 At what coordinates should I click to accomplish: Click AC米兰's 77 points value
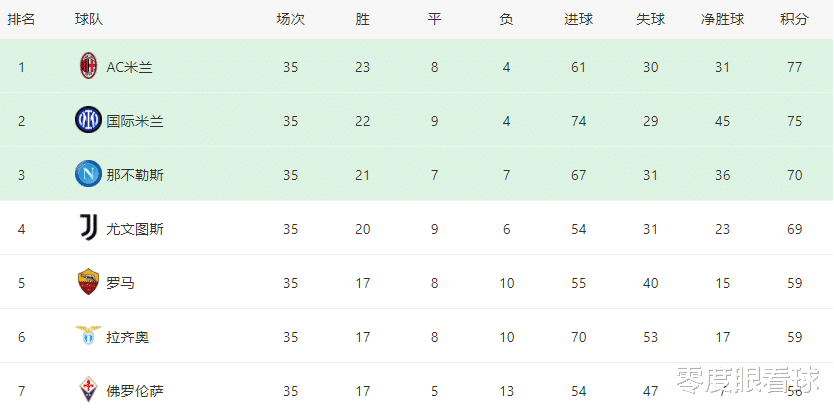click(x=795, y=68)
